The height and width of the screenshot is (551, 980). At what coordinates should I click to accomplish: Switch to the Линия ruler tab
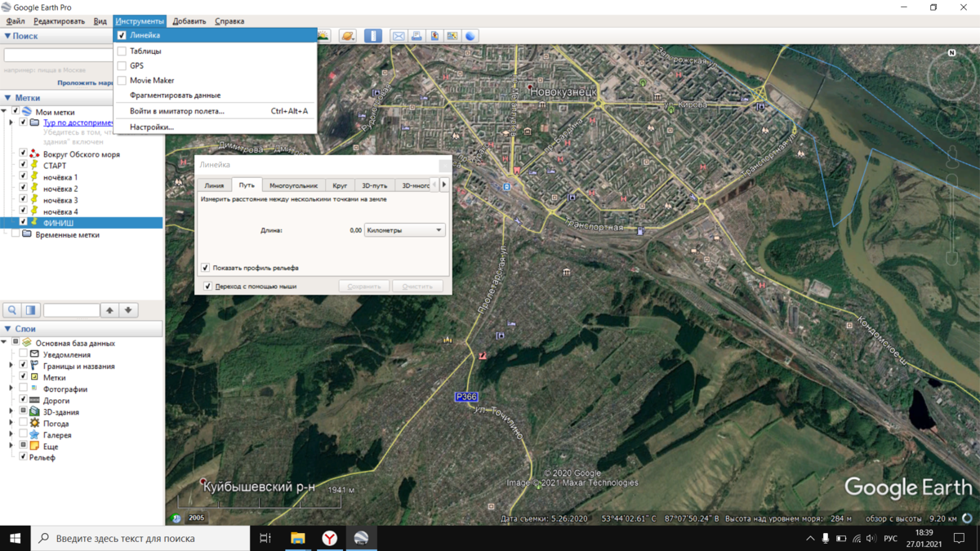coord(214,185)
